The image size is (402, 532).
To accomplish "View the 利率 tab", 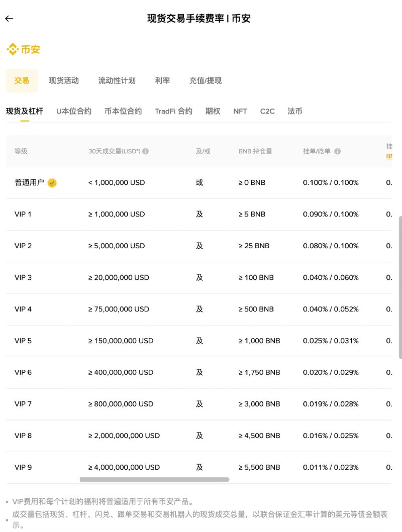I will coord(162,81).
